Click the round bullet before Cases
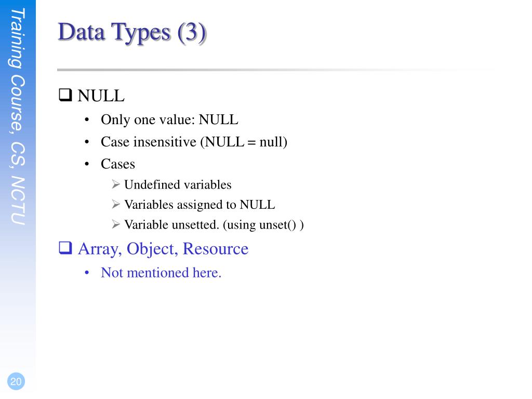532x399 pixels. [x=87, y=164]
